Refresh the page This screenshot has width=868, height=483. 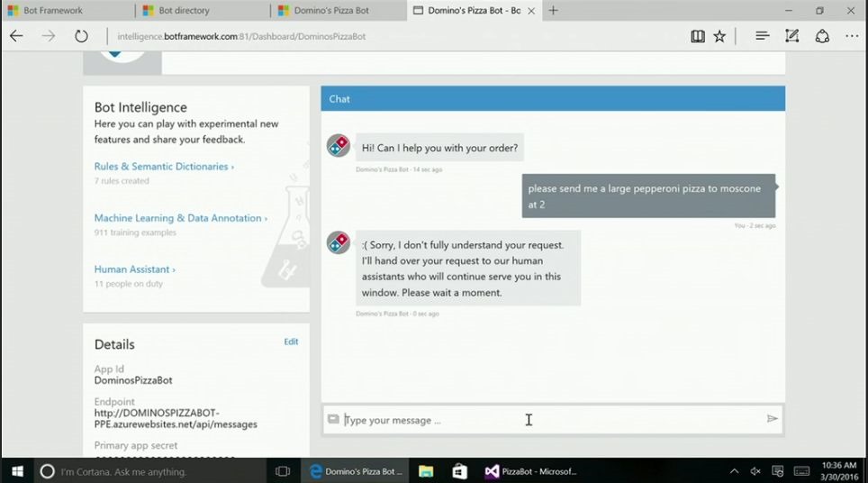(81, 36)
